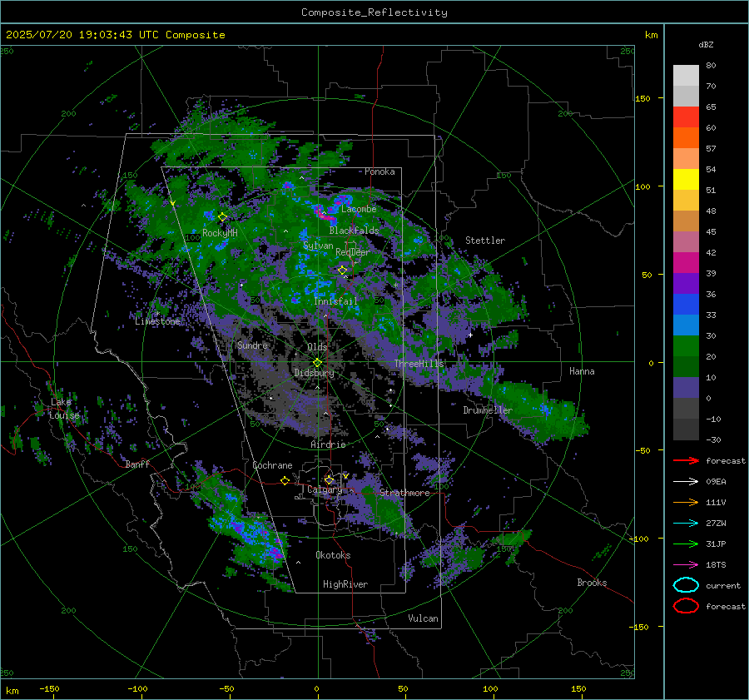
Task: Click the green 31JP arrow icon
Action: pos(686,544)
